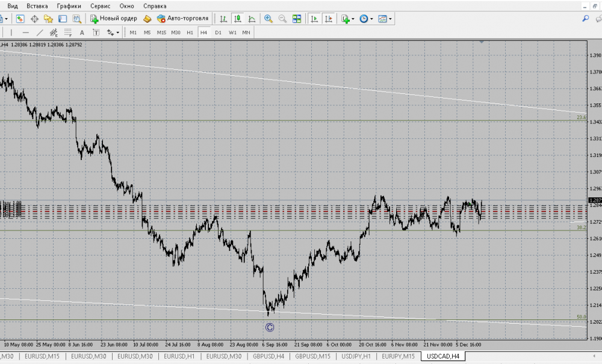
Task: Select the horizontal line drawing tool
Action: coord(25,32)
